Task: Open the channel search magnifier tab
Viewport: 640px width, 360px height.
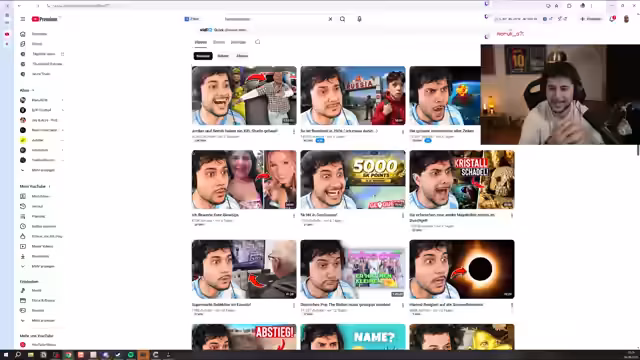Action: point(258,42)
